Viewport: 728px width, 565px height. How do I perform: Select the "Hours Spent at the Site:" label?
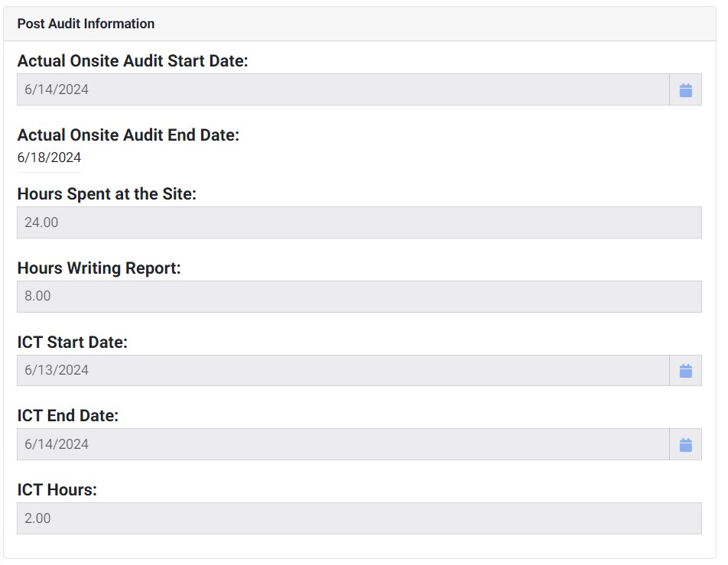click(x=106, y=194)
